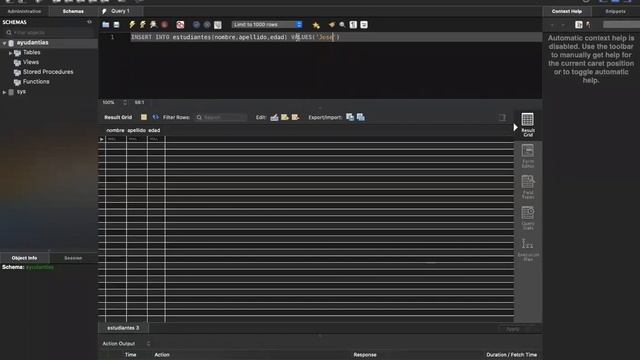640x360 pixels.
Task: Beautify the query using the broom icon
Action: (x=331, y=25)
